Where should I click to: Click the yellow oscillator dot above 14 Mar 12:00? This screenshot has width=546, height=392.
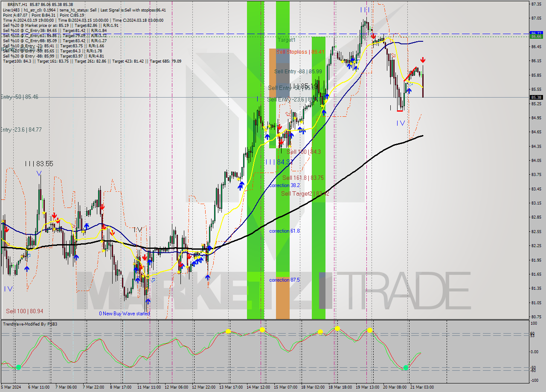click(x=262, y=330)
